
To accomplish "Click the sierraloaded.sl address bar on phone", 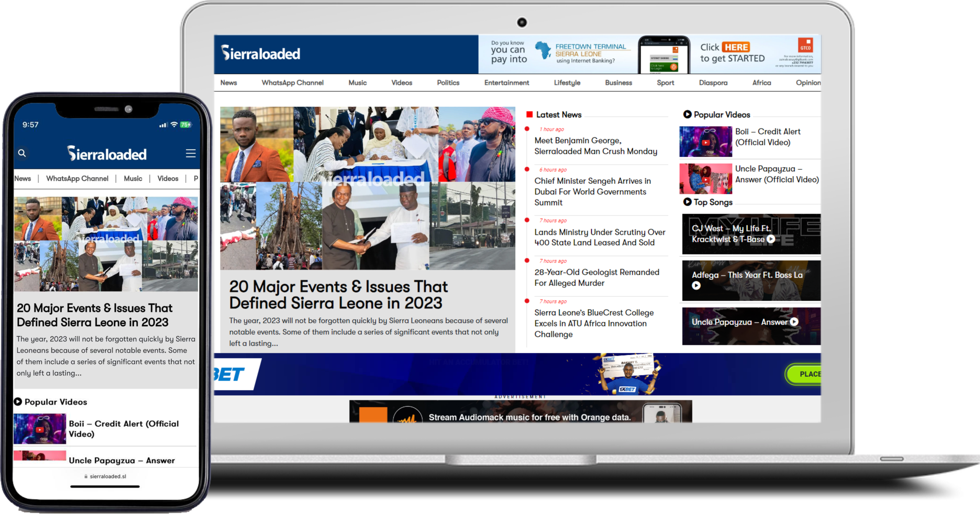I will coord(105,476).
